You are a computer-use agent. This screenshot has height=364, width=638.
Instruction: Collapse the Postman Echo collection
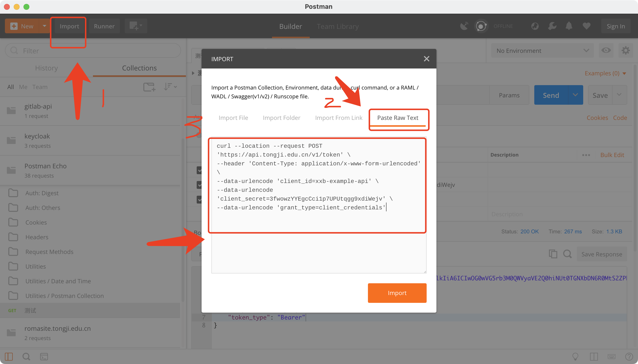[90, 171]
